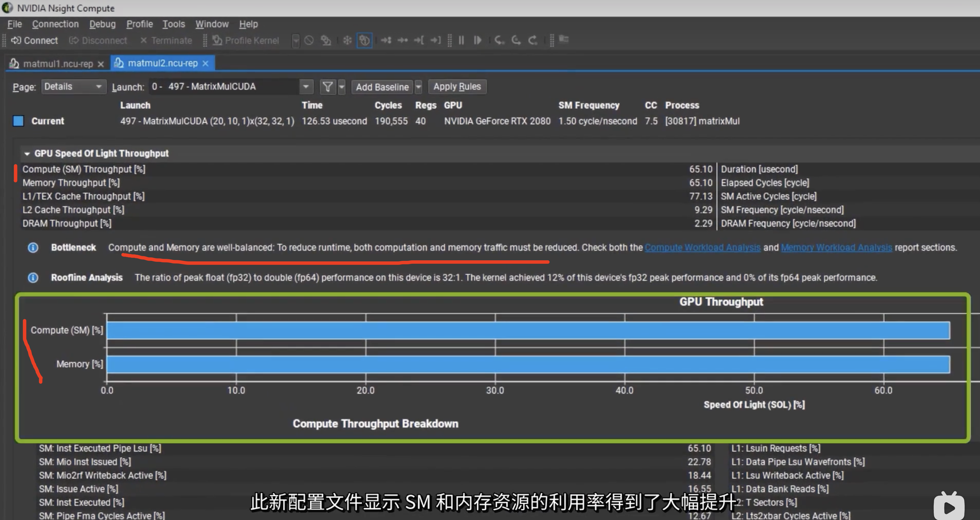This screenshot has width=980, height=520.
Task: Click the Pause toolbar icon
Action: pos(461,40)
